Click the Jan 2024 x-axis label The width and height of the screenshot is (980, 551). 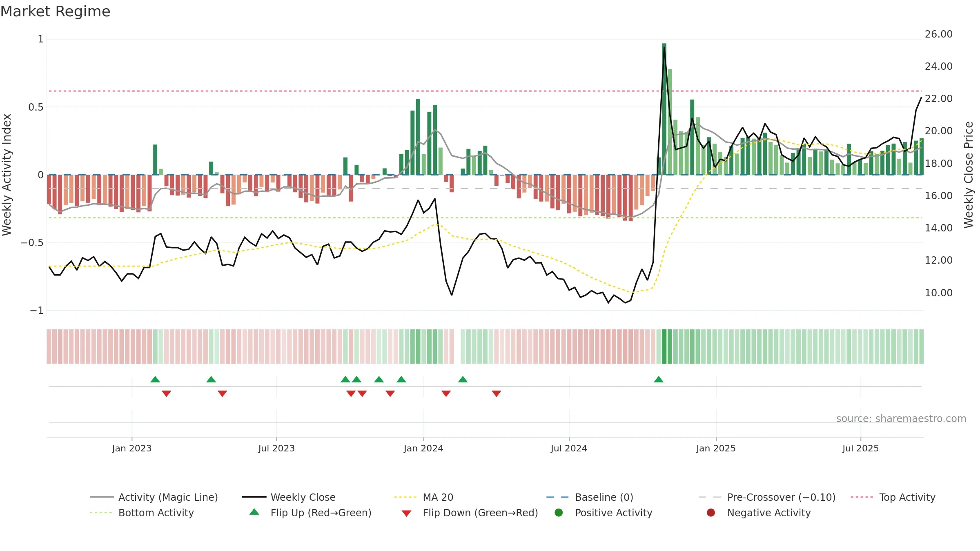click(423, 448)
